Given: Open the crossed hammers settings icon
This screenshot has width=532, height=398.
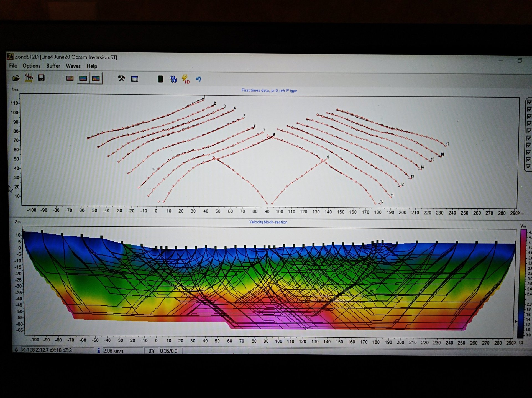Looking at the screenshot, I should coord(121,79).
